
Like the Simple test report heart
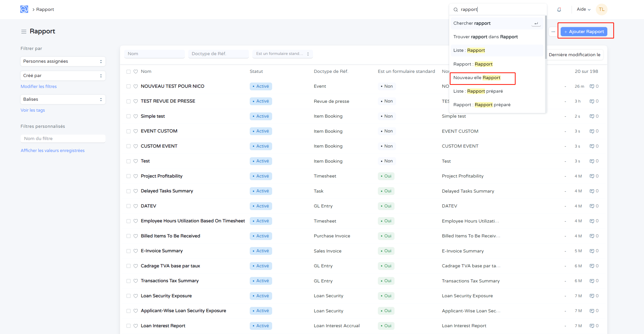click(x=136, y=116)
